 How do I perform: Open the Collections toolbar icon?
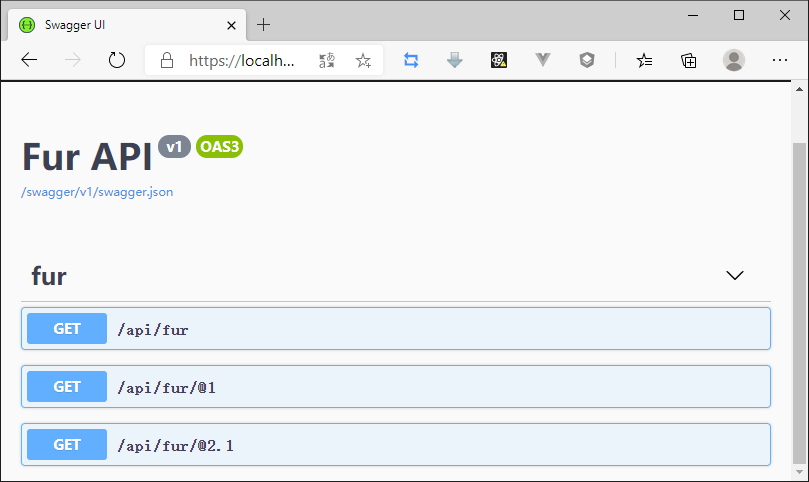point(689,60)
